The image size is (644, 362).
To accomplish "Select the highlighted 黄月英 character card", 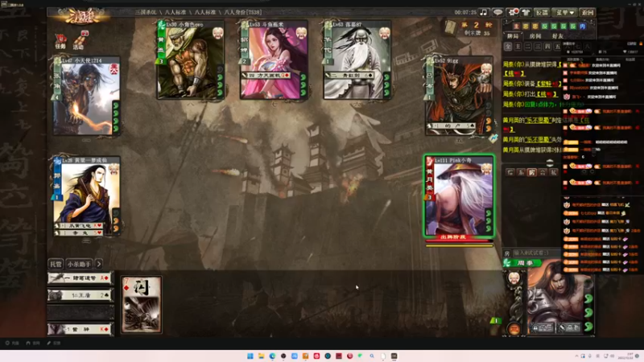I will pyautogui.click(x=459, y=196).
